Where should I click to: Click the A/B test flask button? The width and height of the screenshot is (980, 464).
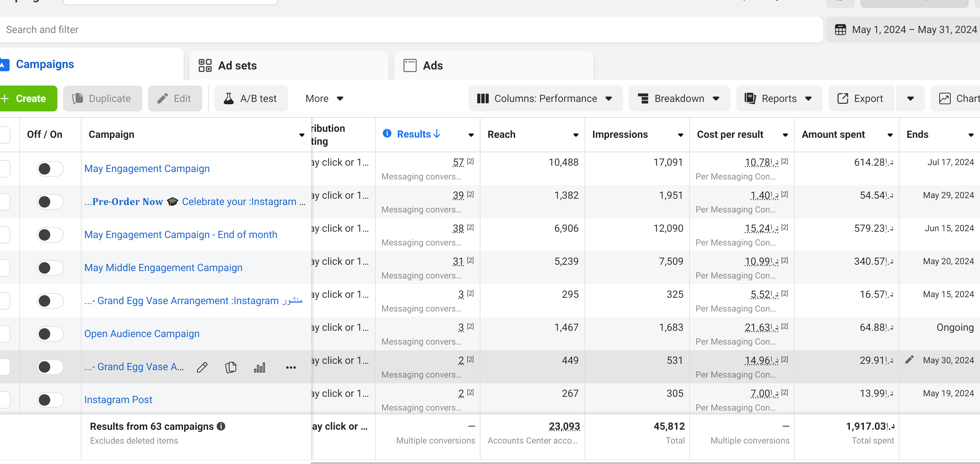click(251, 98)
